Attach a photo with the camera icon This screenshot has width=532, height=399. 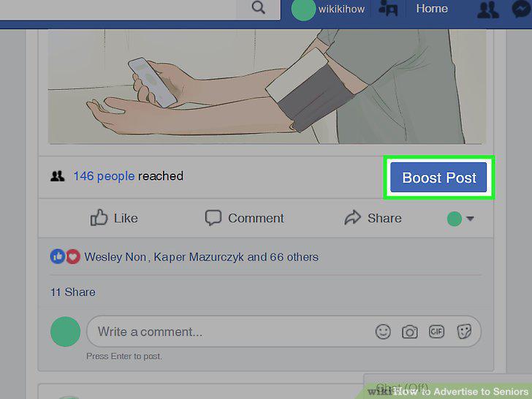point(409,332)
